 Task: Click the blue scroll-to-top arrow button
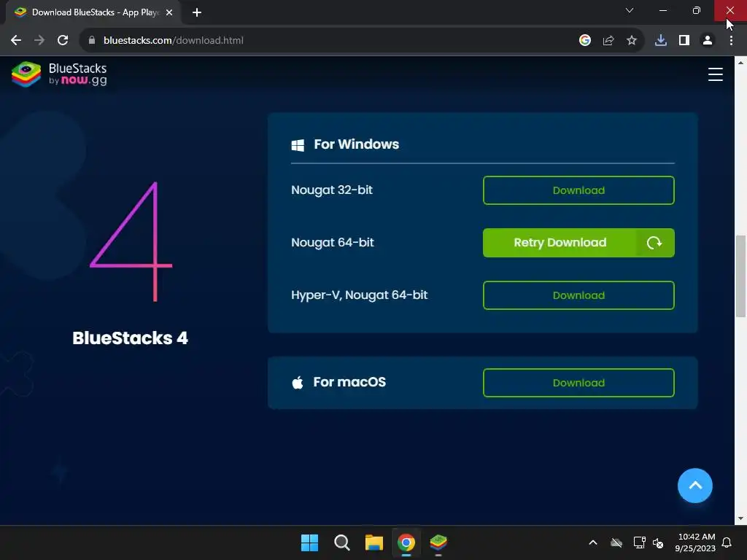click(695, 486)
